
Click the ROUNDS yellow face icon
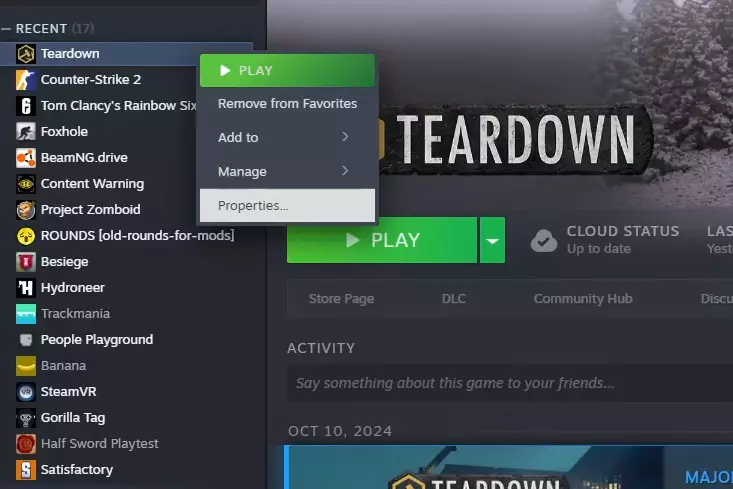click(26, 236)
